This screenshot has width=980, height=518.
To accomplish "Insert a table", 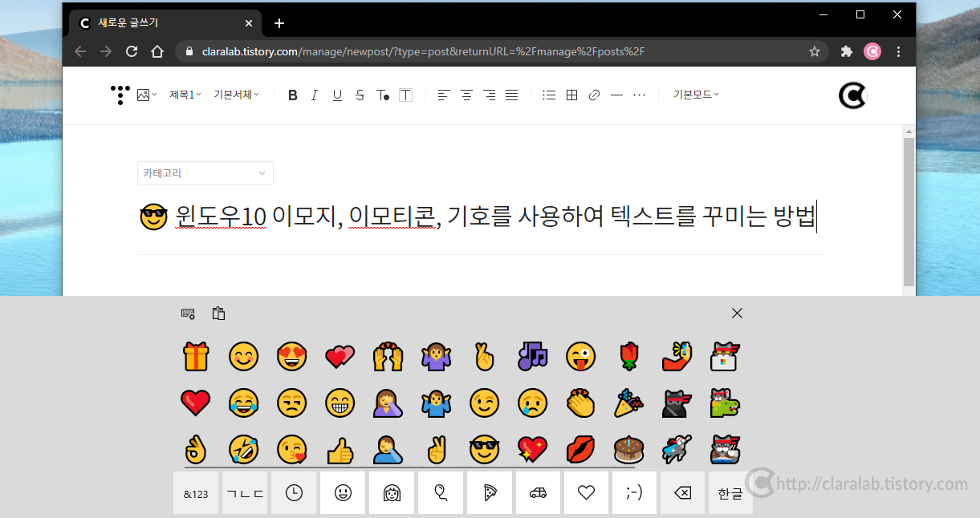I will click(x=571, y=95).
